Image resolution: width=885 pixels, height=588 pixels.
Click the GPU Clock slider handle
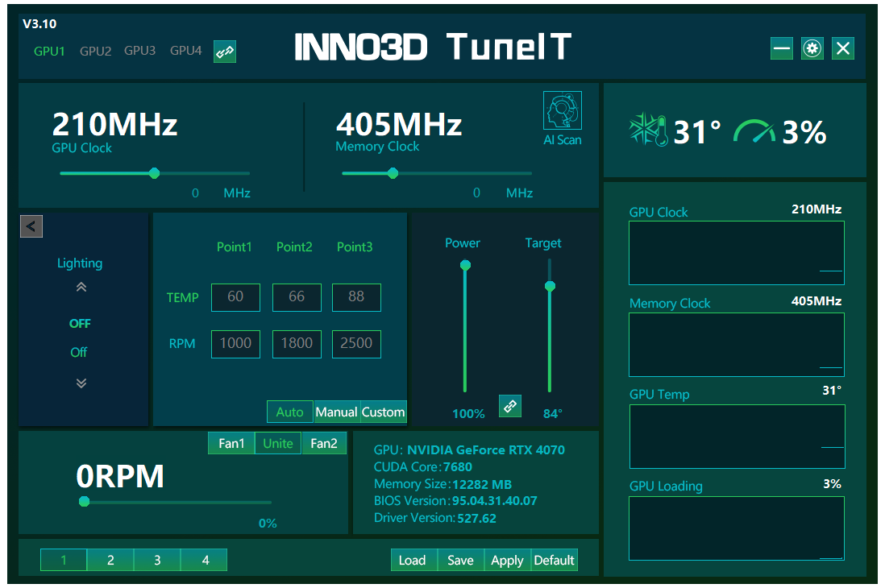154,173
